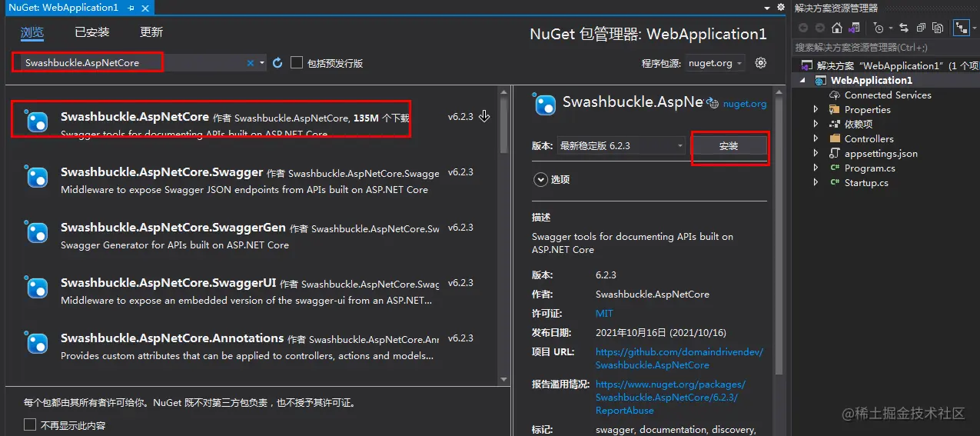This screenshot has height=436, width=980.
Task: Click the collapse all icon in Solution Explorer
Action: (920, 28)
